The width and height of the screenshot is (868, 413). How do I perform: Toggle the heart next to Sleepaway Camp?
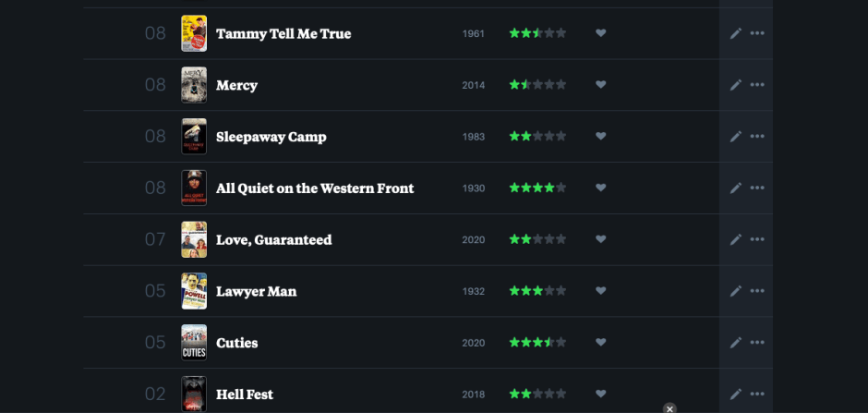[600, 137]
